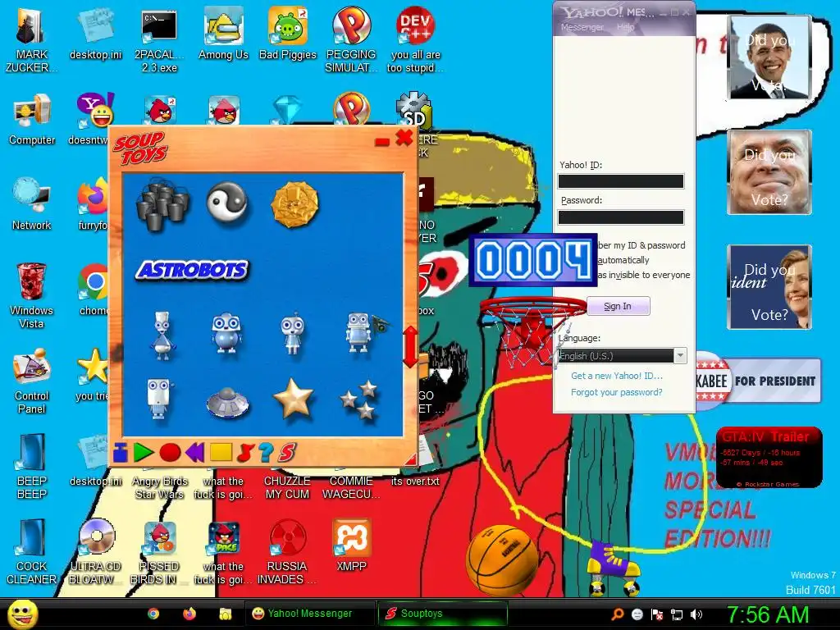Pick the stack of black buckets toy
840x630 pixels.
pos(163,204)
